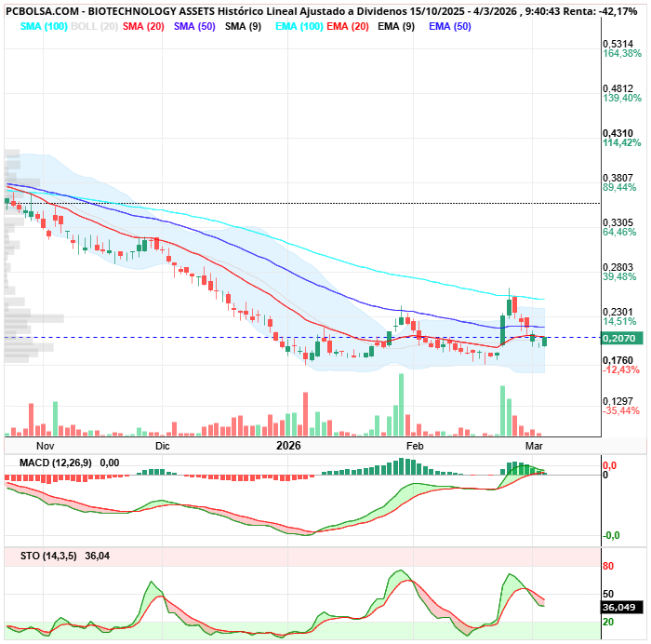The width and height of the screenshot is (651, 644).
Task: Click the stochastic 80 level label
Action: (608, 567)
